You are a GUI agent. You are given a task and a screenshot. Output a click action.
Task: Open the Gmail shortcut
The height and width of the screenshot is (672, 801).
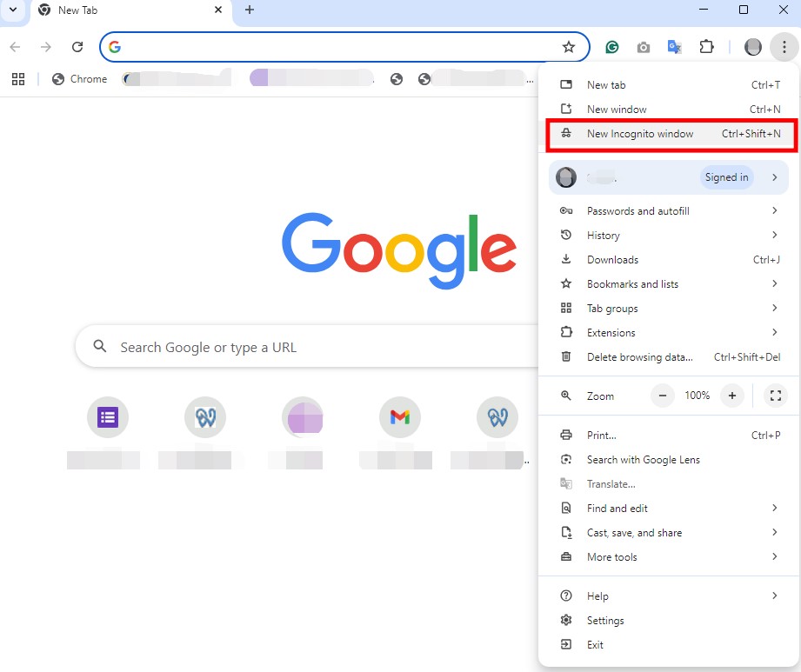(399, 417)
